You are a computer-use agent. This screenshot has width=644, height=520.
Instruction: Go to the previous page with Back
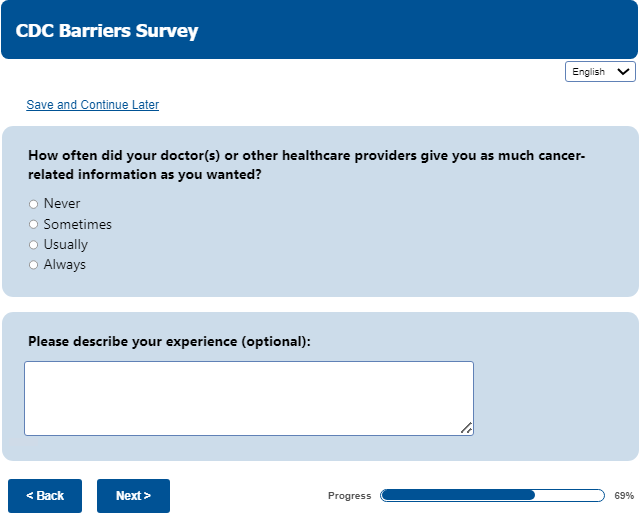(x=45, y=496)
